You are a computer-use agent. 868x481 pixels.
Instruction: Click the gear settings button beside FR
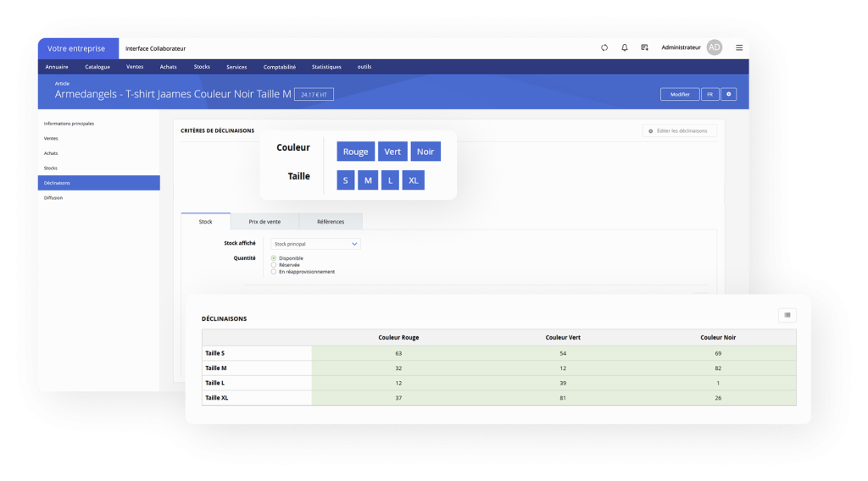tap(729, 94)
